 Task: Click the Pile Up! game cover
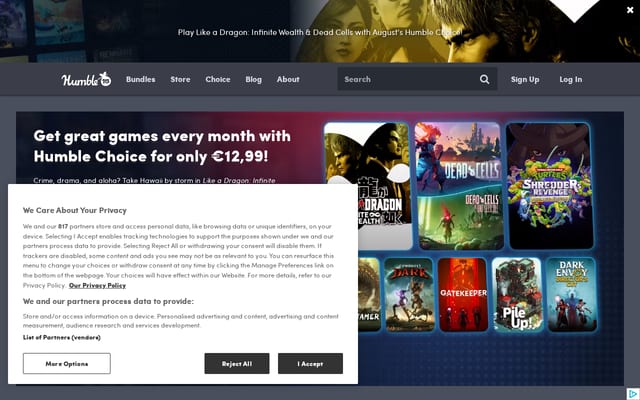517,294
